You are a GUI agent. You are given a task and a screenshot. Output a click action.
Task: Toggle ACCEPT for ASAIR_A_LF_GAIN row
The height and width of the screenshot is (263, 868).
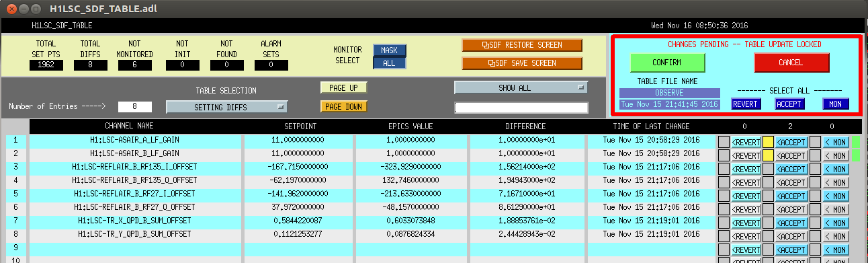coord(791,142)
